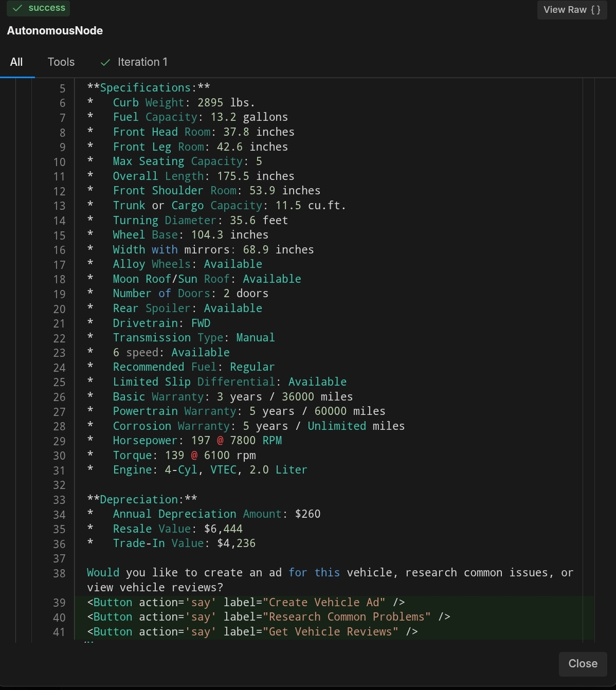Click the Width with mirrors line
The width and height of the screenshot is (616, 690).
(201, 250)
